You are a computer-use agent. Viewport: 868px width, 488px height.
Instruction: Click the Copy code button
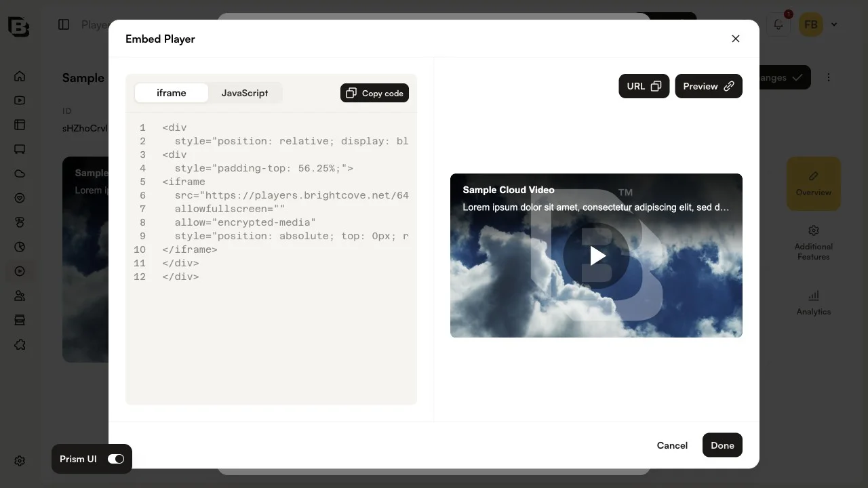[x=374, y=93]
